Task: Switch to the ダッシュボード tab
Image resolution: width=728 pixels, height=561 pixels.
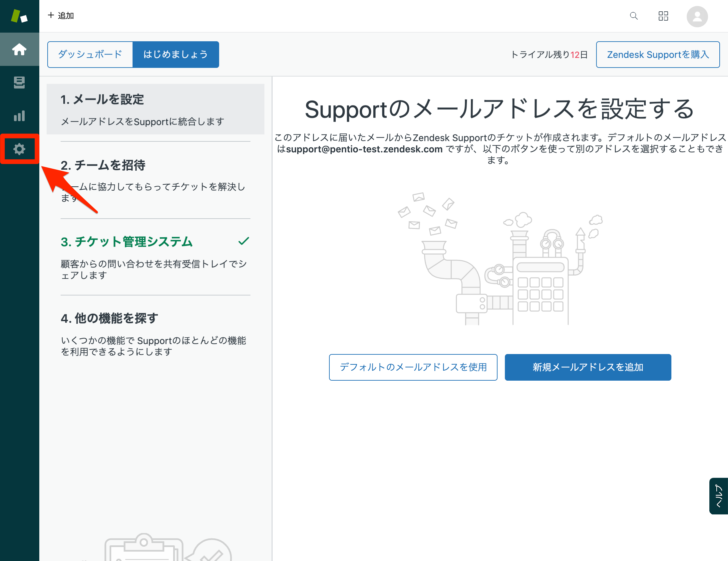Action: point(90,54)
